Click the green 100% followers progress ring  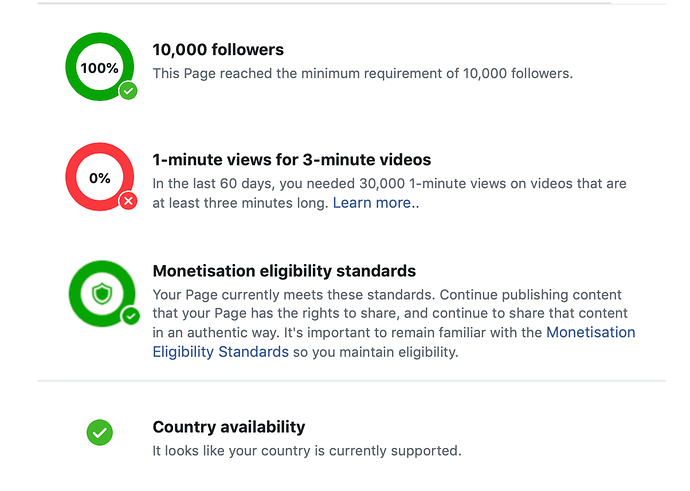point(99,67)
